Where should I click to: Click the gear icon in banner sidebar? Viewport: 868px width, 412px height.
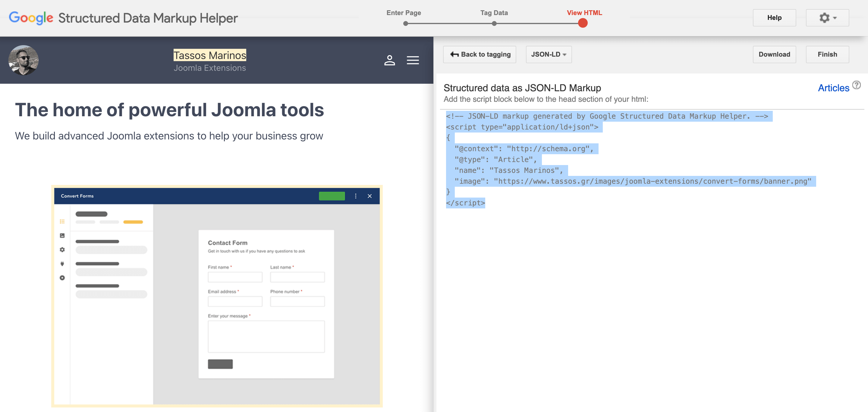62,250
